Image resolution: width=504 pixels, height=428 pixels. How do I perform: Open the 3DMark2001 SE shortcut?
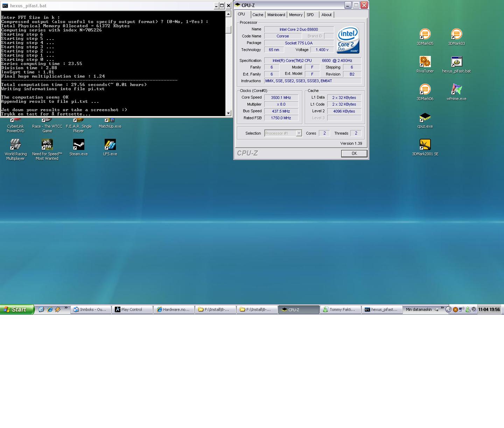coord(425,147)
